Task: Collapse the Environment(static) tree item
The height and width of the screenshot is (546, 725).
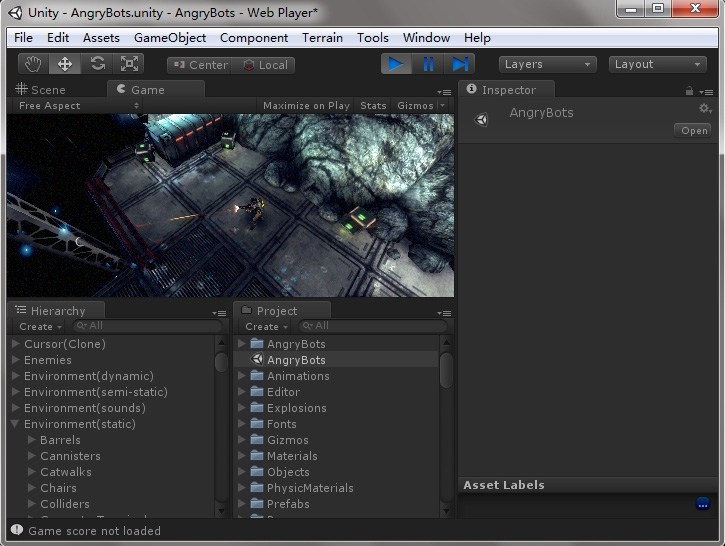Action: pos(14,423)
